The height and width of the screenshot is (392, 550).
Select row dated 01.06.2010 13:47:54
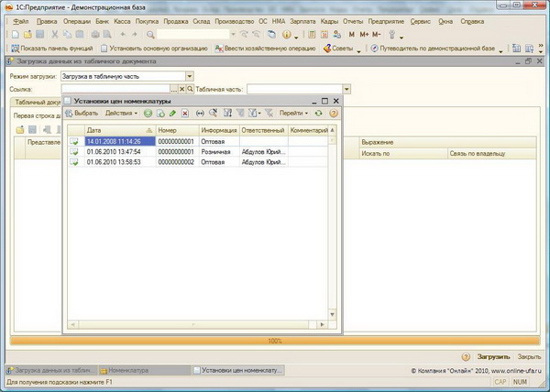point(197,152)
